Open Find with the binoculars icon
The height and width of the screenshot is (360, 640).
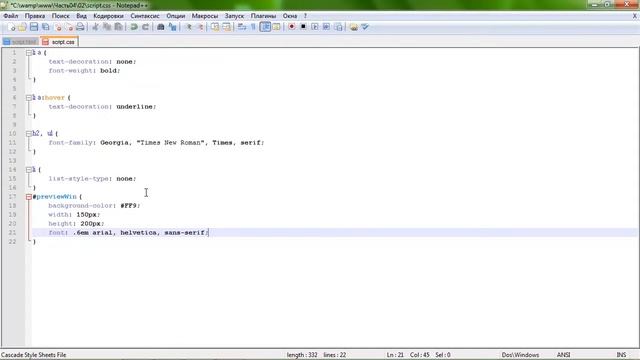pos(160,27)
